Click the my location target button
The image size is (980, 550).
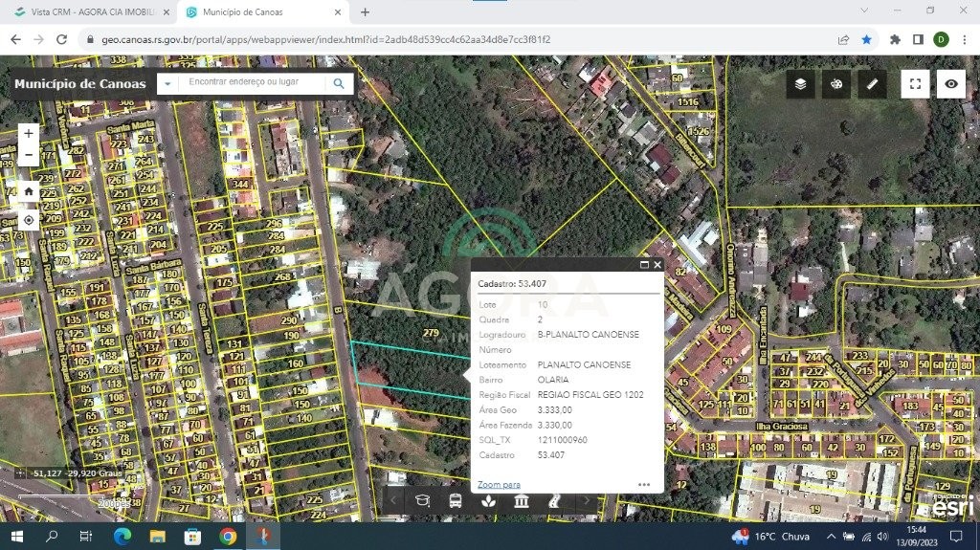(29, 220)
